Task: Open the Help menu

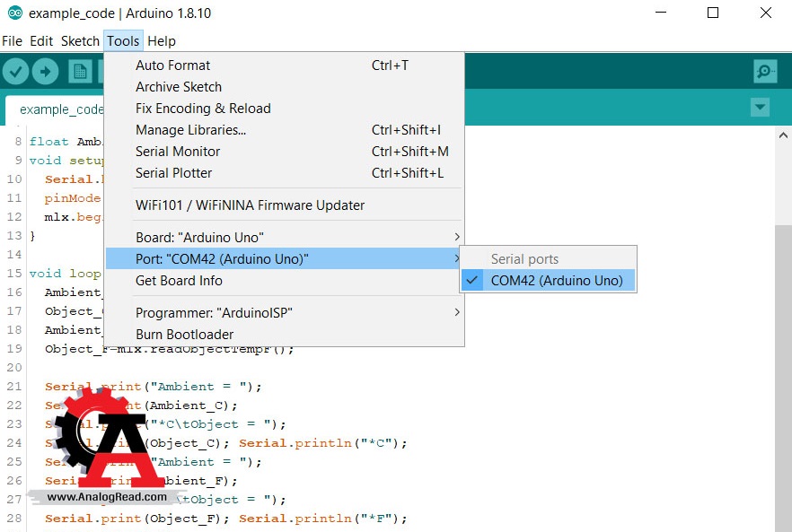Action: [x=162, y=41]
